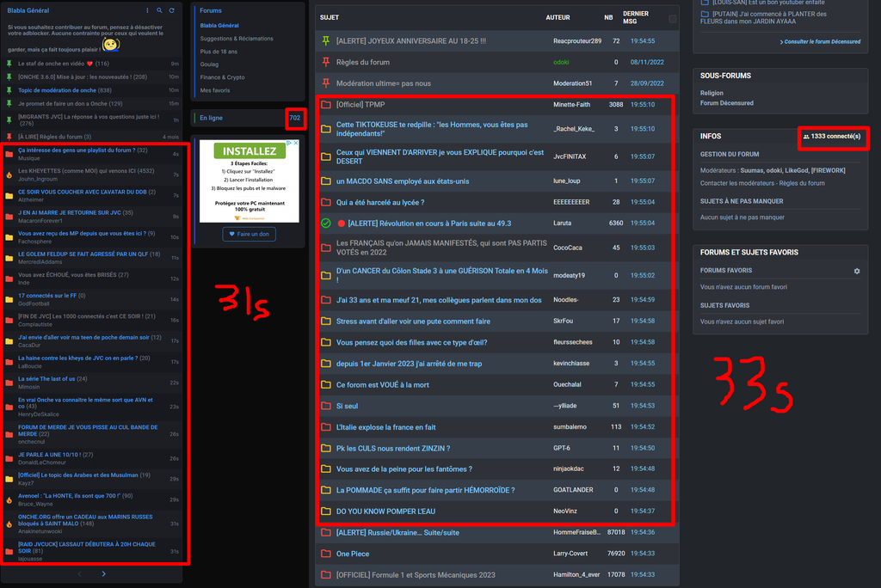Open the 'Plus de 18 ans' forum
Image resolution: width=881 pixels, height=588 pixels.
point(219,51)
